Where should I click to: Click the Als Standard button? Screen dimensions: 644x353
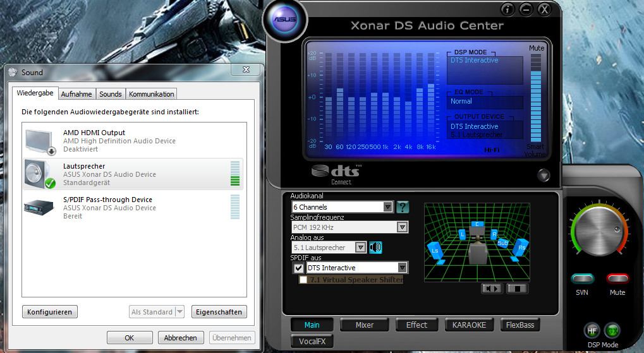[x=152, y=312]
